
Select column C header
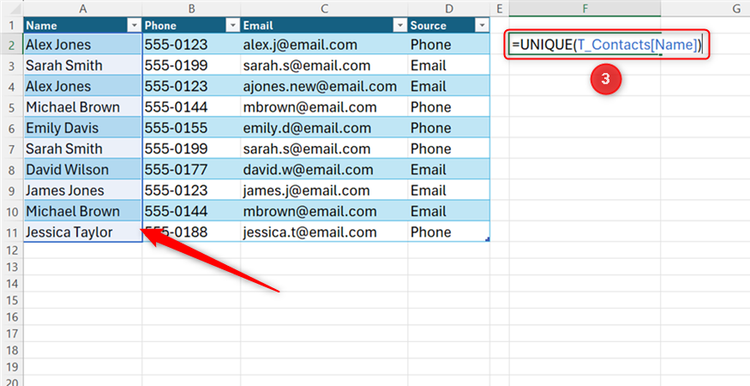pyautogui.click(x=324, y=8)
